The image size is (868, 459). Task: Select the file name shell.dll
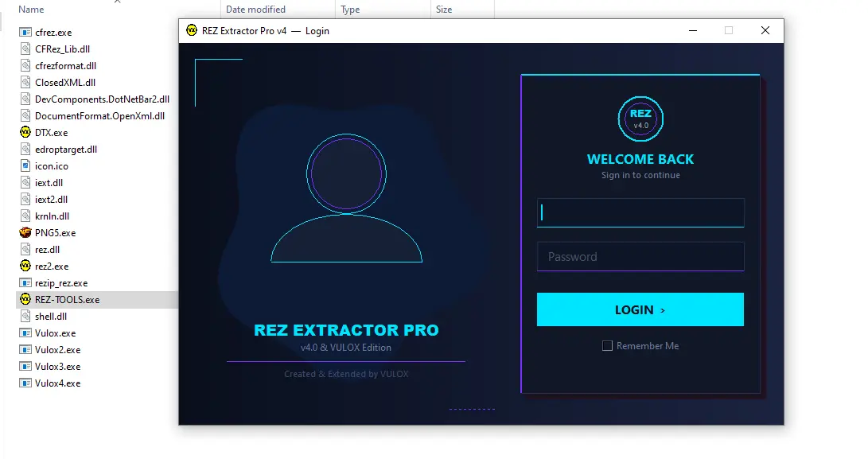[51, 317]
